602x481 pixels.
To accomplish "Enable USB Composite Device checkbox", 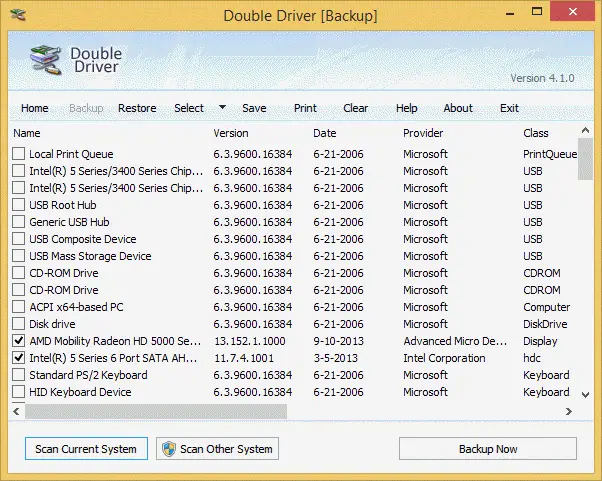I will click(x=18, y=239).
